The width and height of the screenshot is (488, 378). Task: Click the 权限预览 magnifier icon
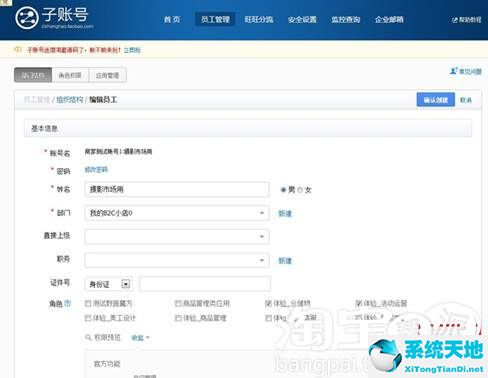pyautogui.click(x=88, y=338)
